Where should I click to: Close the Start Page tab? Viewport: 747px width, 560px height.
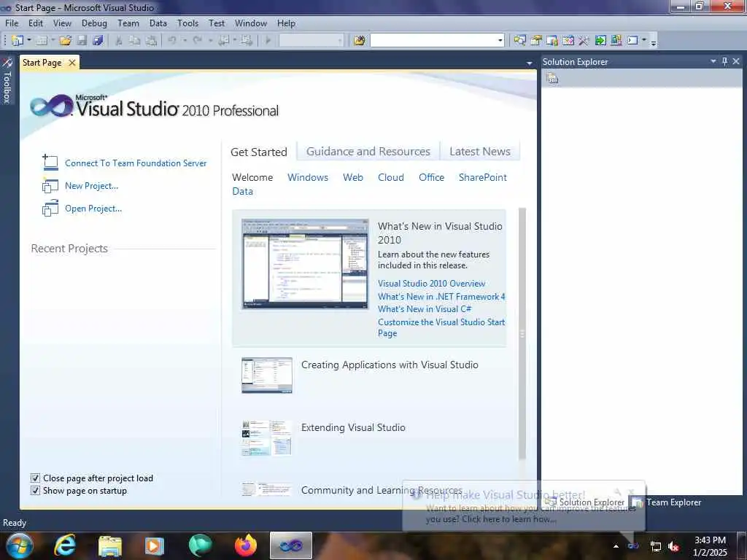pyautogui.click(x=72, y=63)
